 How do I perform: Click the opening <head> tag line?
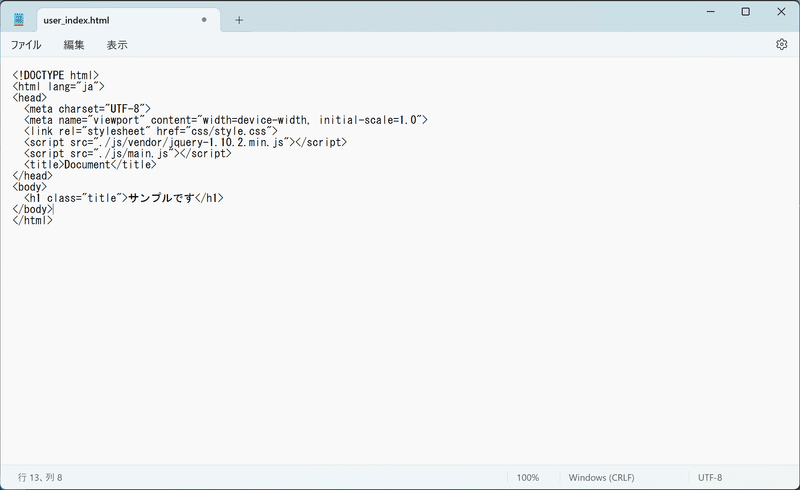point(30,98)
